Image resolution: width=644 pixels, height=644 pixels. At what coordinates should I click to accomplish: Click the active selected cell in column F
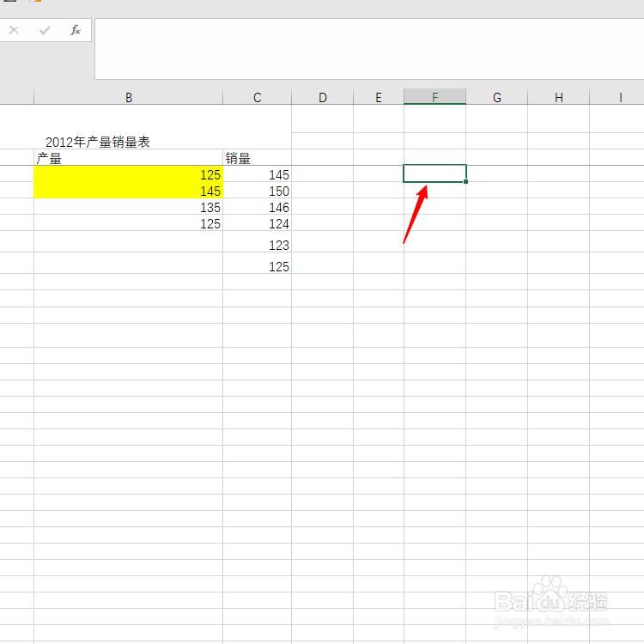(434, 173)
